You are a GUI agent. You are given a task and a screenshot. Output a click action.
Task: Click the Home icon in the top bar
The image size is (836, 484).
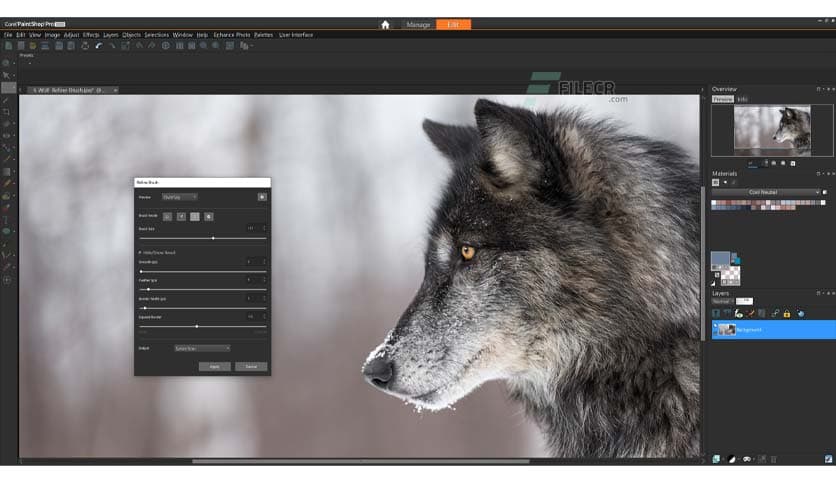coord(385,24)
